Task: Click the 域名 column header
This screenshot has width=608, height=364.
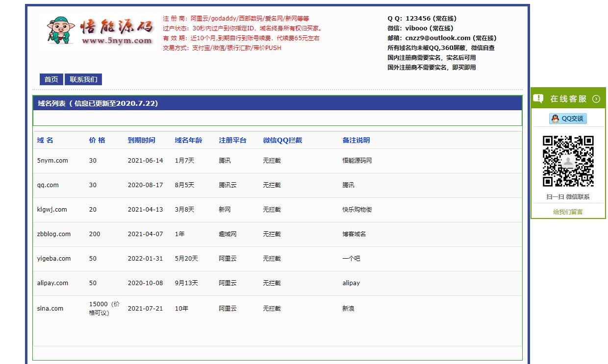Action: (45, 140)
